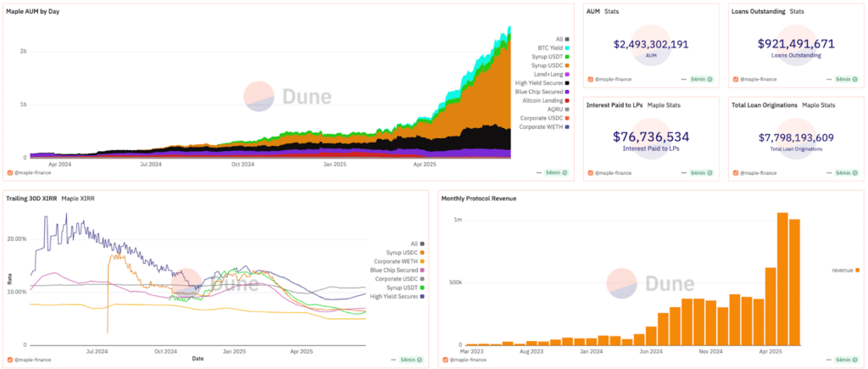
Task: Click the $7,798,193,609 Total Loan Originations value
Action: point(795,137)
